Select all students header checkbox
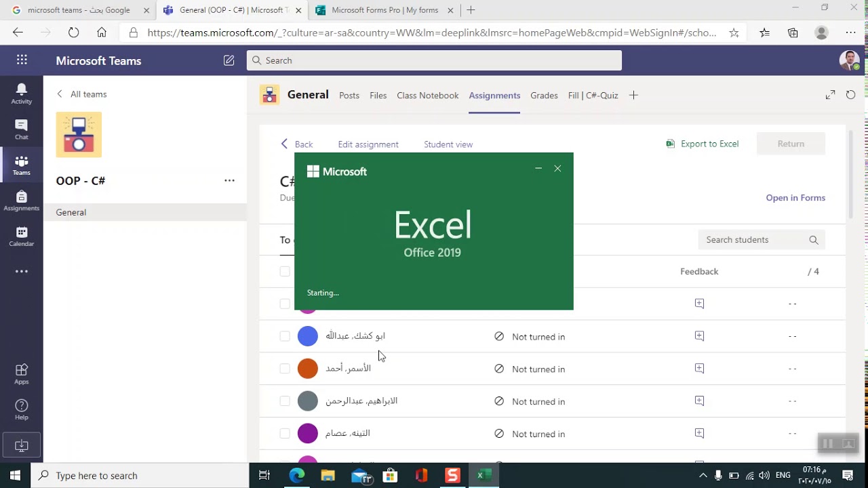 [x=285, y=271]
